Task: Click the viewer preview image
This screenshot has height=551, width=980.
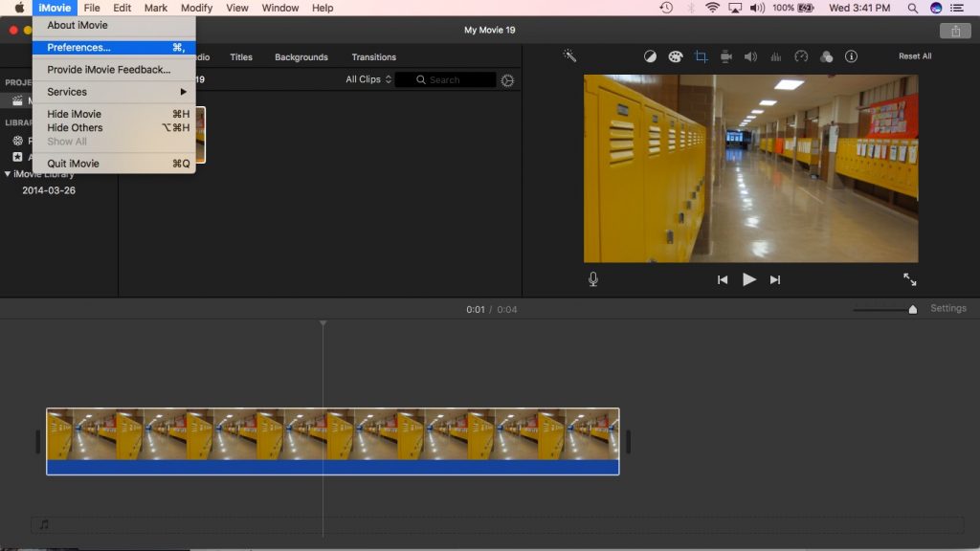Action: [750, 168]
